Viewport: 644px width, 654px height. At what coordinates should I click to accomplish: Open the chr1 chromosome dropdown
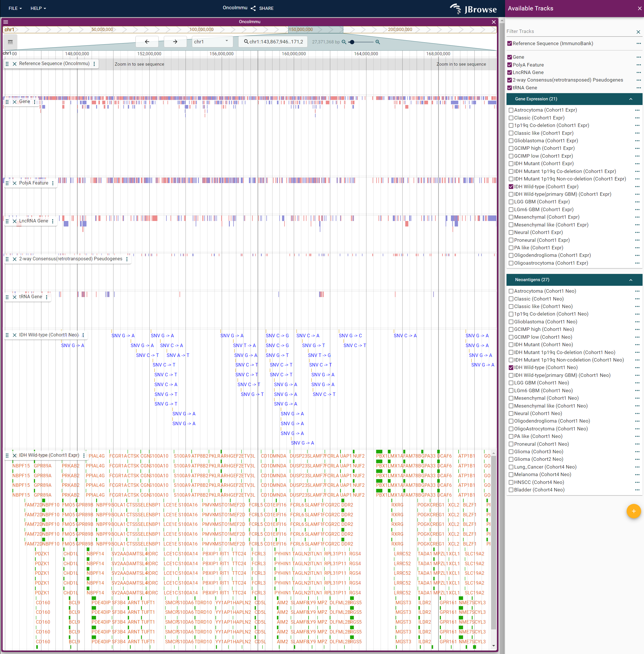tap(212, 42)
